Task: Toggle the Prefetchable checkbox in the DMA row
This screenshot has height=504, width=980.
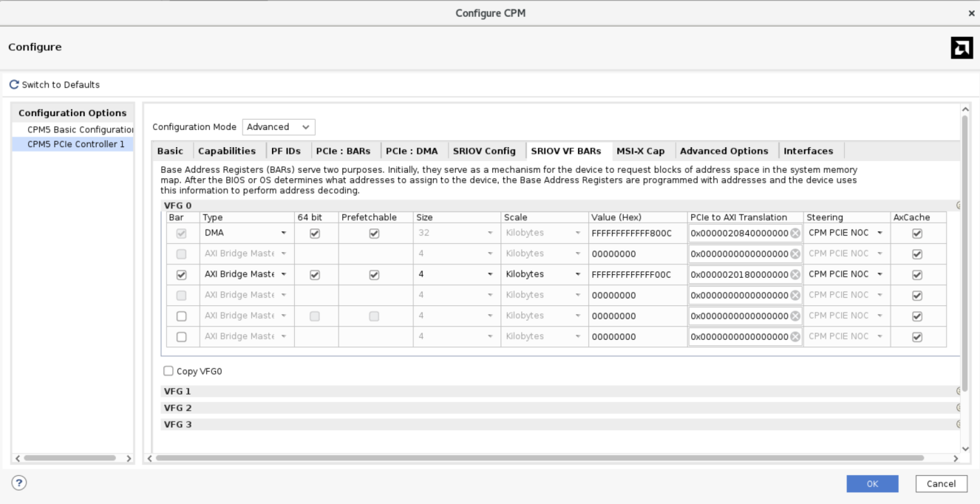Action: 374,234
